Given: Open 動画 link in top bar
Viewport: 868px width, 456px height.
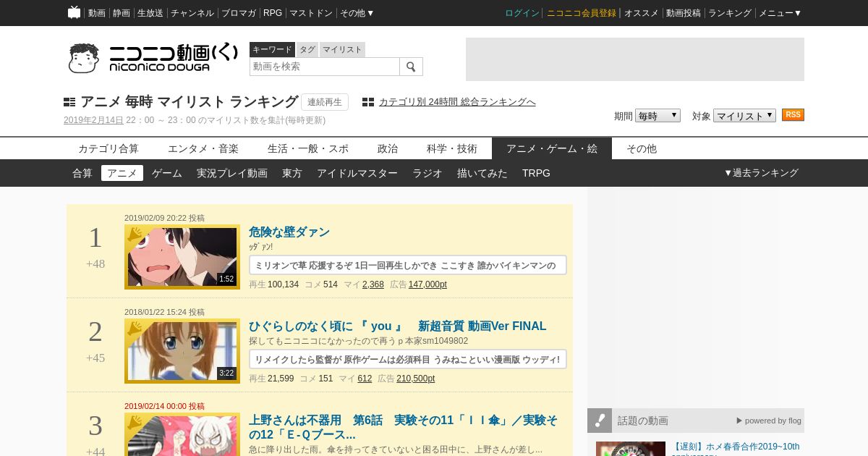Looking at the screenshot, I should 97,13.
